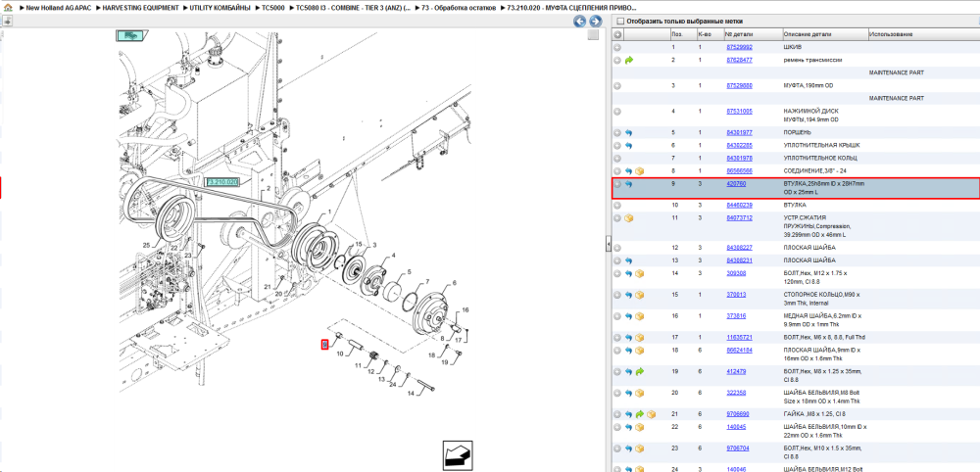Expand row 7 УПЛОТНИТЕЛЬНОЕ КОЛЬЦ plus icon
This screenshot has width=980, height=472.
pyautogui.click(x=617, y=158)
